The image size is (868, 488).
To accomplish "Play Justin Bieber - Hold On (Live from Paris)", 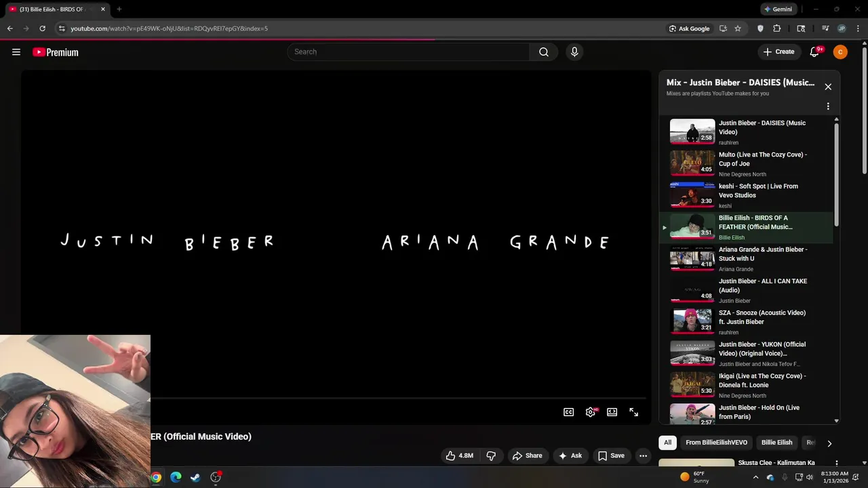I will (x=746, y=413).
